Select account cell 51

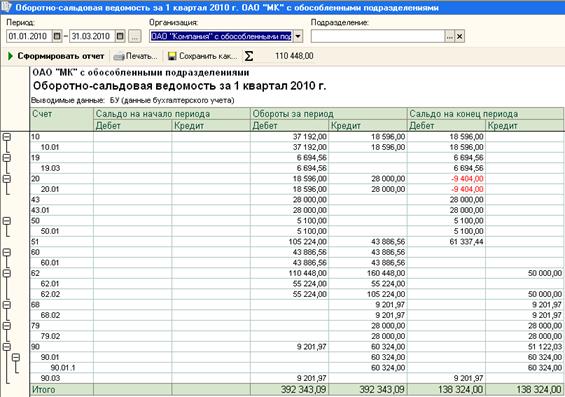click(62, 242)
